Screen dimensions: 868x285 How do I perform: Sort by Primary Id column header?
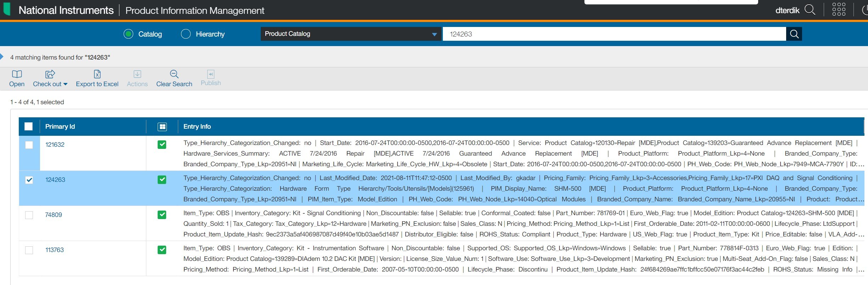coord(60,127)
